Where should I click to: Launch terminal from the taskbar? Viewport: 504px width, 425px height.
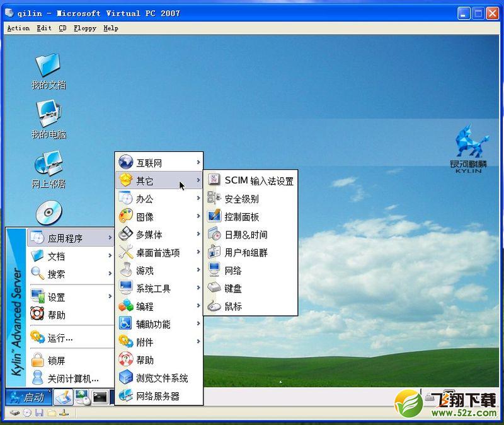pos(100,397)
